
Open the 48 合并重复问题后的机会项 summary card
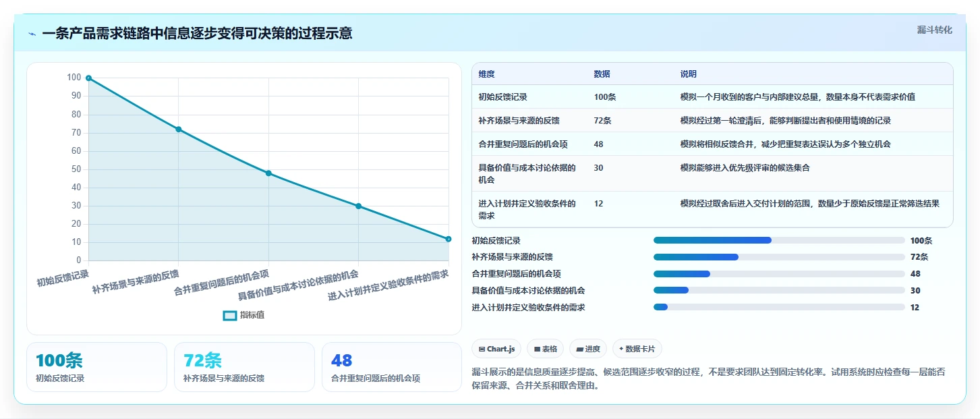(x=392, y=367)
